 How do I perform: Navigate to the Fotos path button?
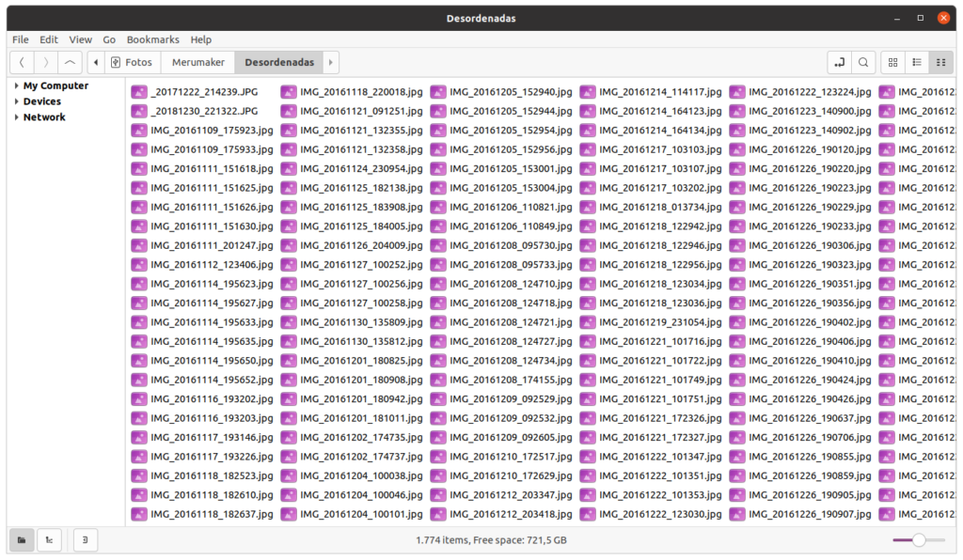132,63
